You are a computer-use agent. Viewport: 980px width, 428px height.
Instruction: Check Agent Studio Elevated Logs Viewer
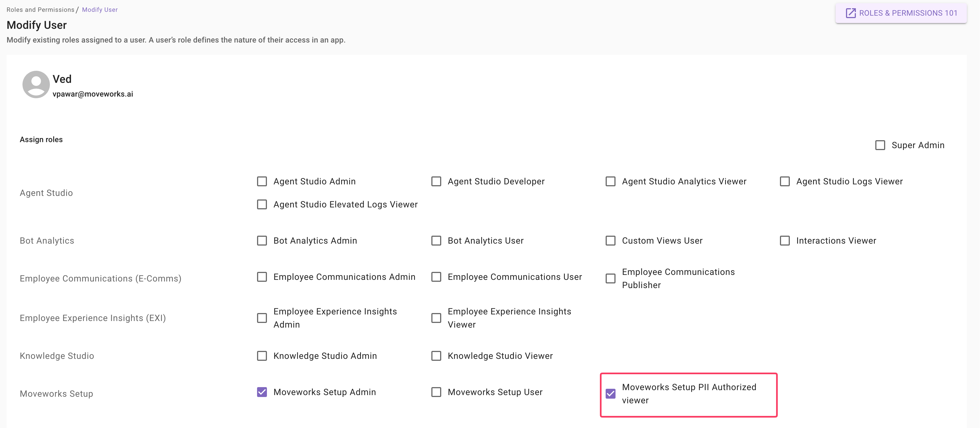point(262,204)
